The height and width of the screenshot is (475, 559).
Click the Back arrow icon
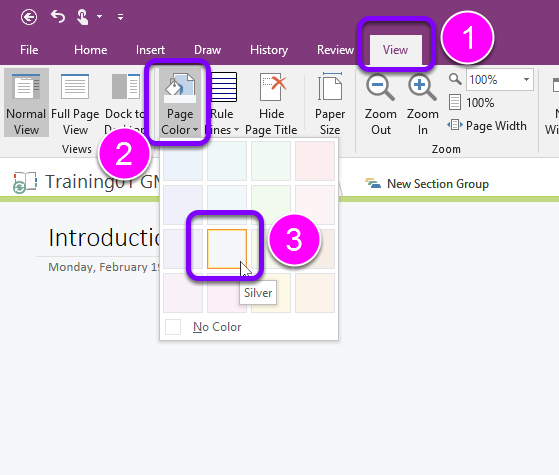pos(29,17)
